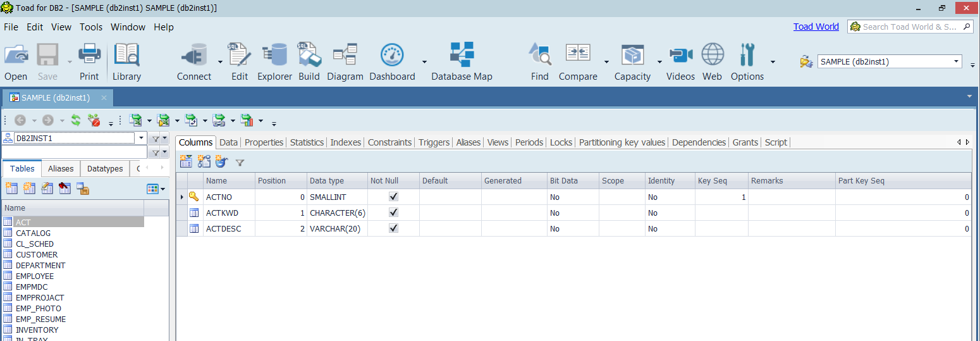The image size is (980, 341).
Task: Click the filter funnel icon above columns grid
Action: point(240,163)
